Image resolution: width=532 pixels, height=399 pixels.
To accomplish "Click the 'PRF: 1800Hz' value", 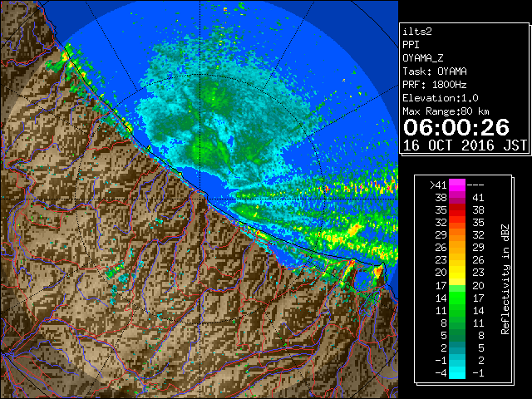I will point(435,85).
